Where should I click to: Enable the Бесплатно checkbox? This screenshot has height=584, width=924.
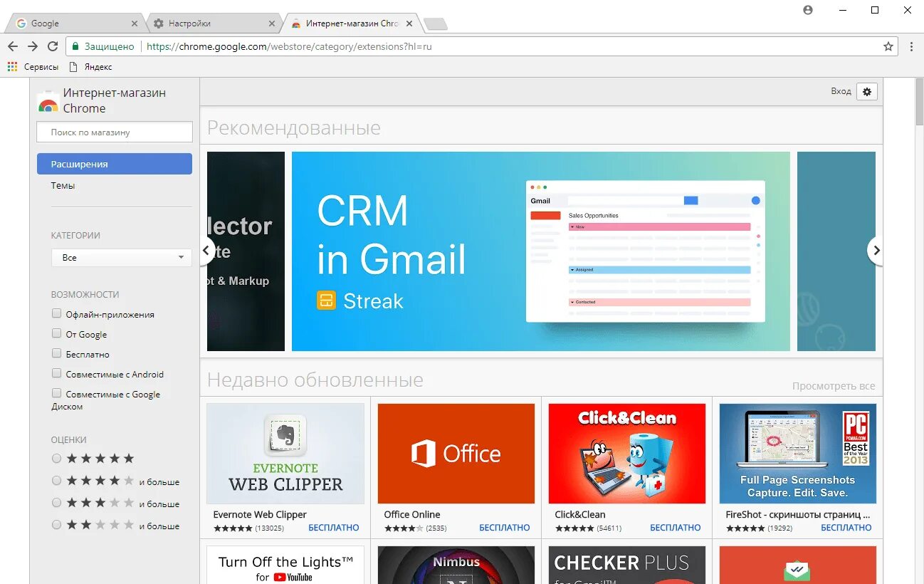click(57, 353)
